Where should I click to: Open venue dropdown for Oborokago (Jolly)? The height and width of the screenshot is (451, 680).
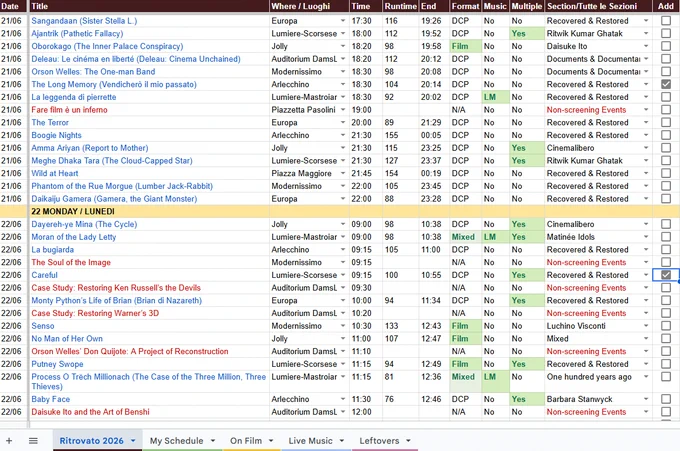[343, 46]
